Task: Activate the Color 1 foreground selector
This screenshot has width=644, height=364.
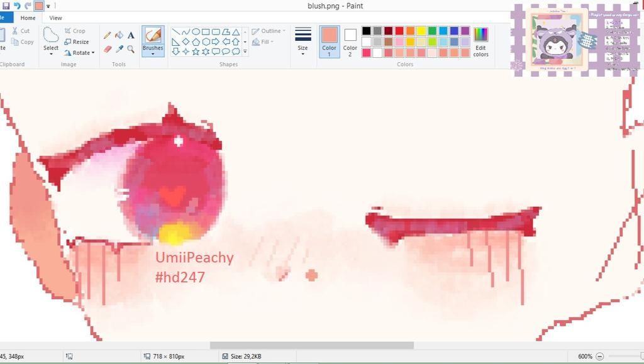Action: tap(330, 41)
